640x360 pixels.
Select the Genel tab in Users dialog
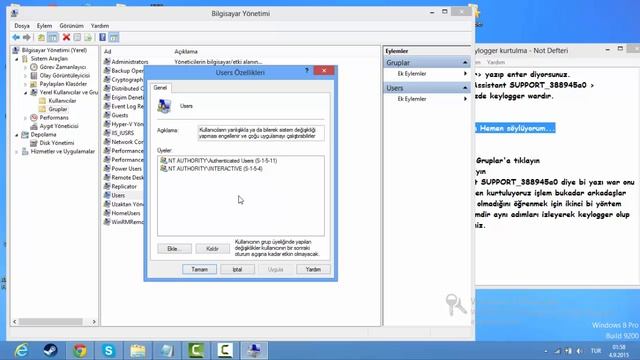(160, 88)
